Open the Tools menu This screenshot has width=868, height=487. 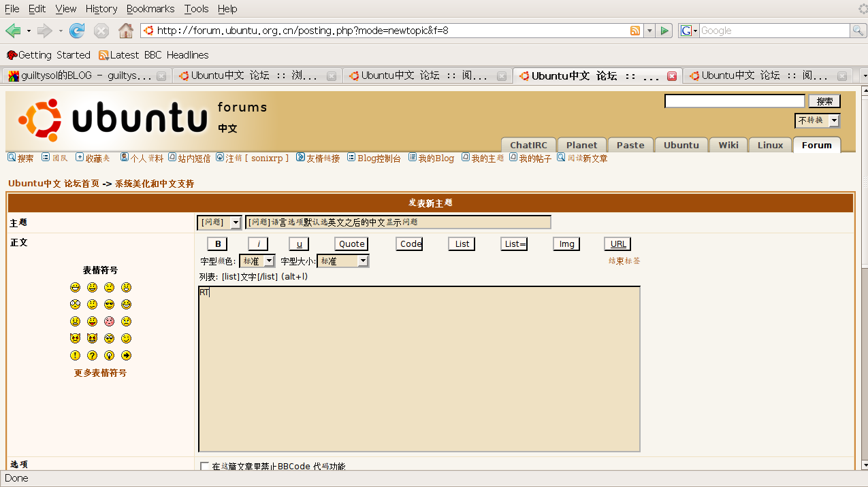196,9
